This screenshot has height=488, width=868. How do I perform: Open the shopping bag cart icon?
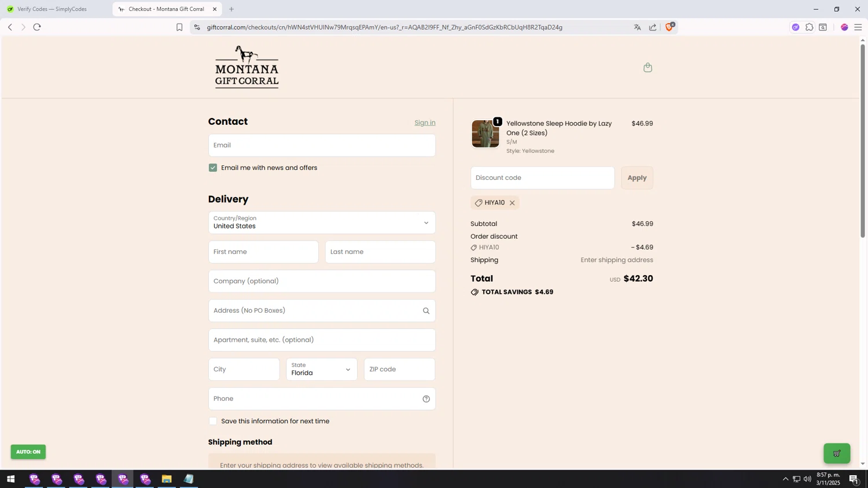[x=648, y=68]
